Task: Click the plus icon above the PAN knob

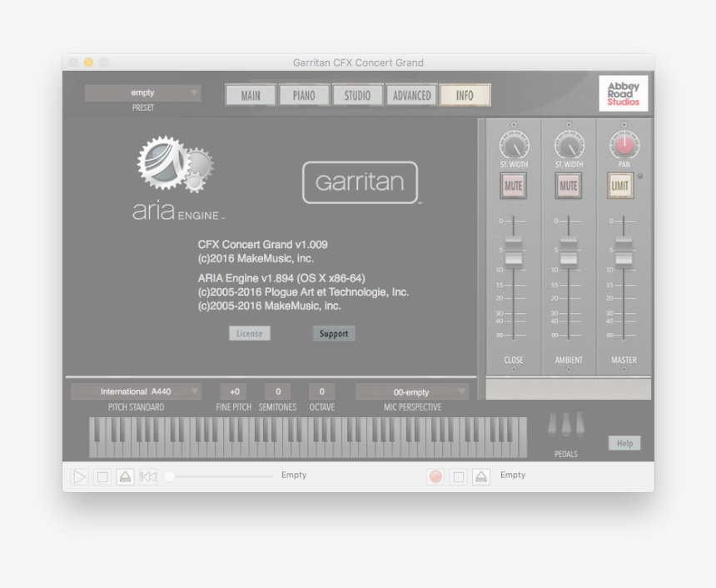Action: 624,124
